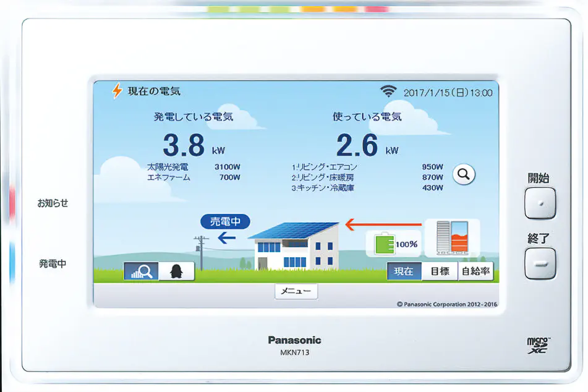
Task: Tap the 430W value
Action: (433, 188)
